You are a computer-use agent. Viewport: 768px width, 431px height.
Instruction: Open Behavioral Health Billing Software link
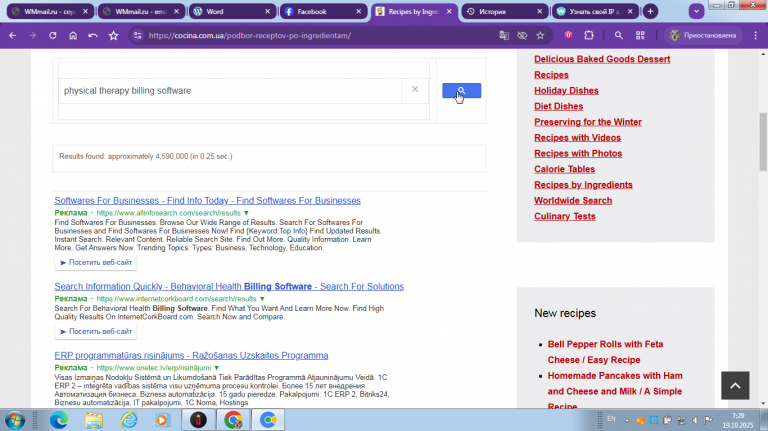(x=229, y=287)
